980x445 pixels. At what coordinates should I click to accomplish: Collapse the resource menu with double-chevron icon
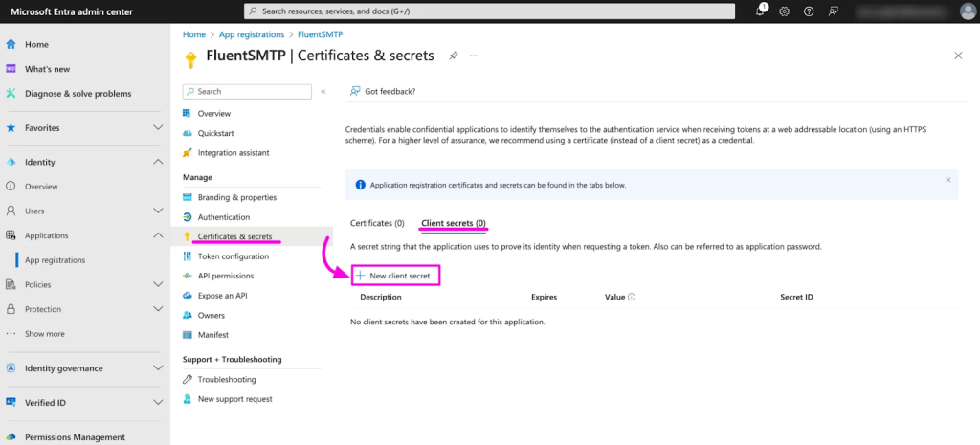coord(323,91)
